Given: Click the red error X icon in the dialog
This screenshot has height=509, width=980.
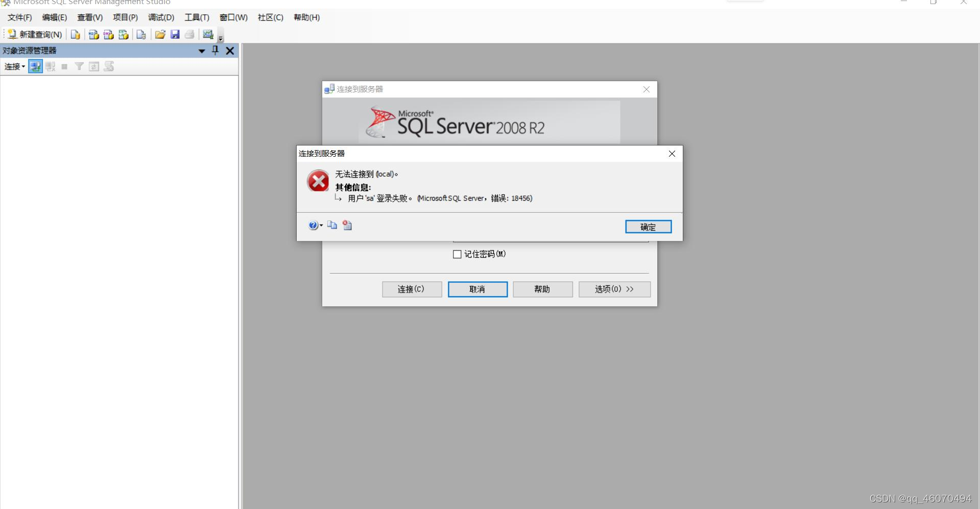Looking at the screenshot, I should [318, 181].
